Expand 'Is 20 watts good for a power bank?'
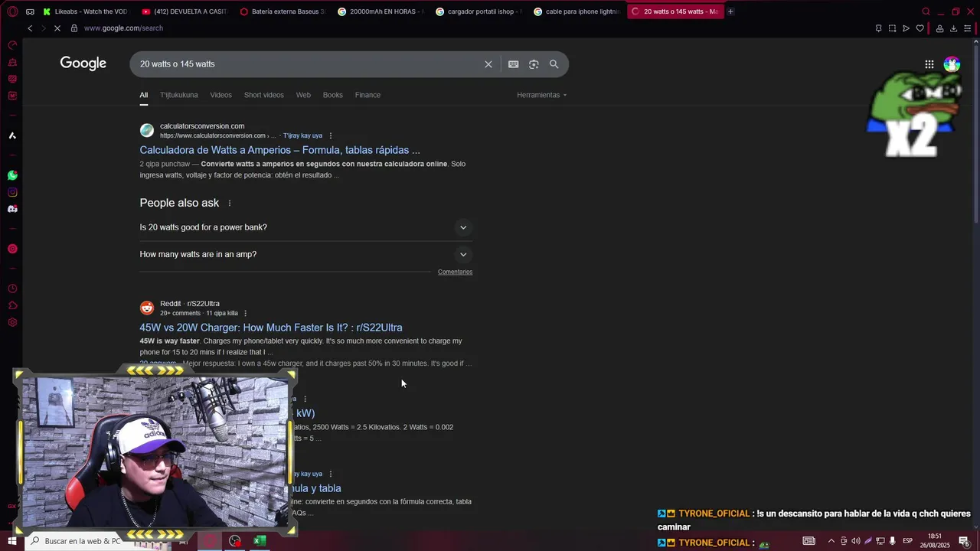The width and height of the screenshot is (980, 551). (305, 227)
